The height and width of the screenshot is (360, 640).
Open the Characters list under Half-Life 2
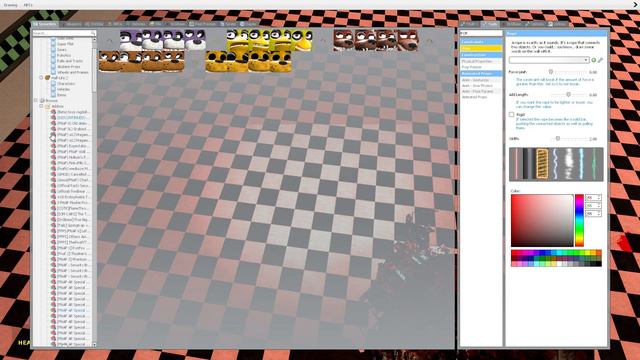click(66, 84)
